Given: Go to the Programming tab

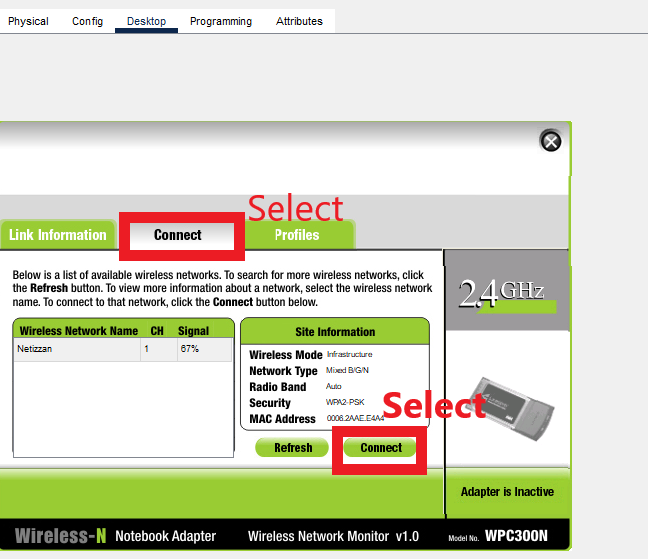Looking at the screenshot, I should [221, 21].
